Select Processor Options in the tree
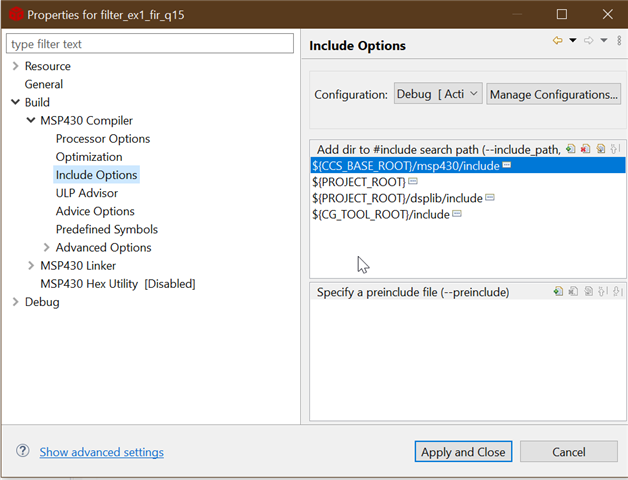Viewport: 628px width, 480px height. coord(103,139)
